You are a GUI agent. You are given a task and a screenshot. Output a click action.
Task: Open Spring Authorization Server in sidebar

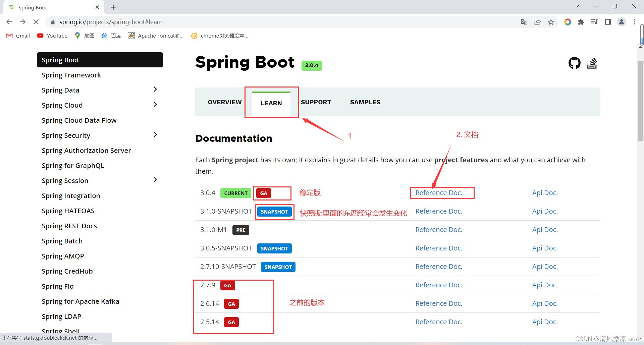(86, 151)
